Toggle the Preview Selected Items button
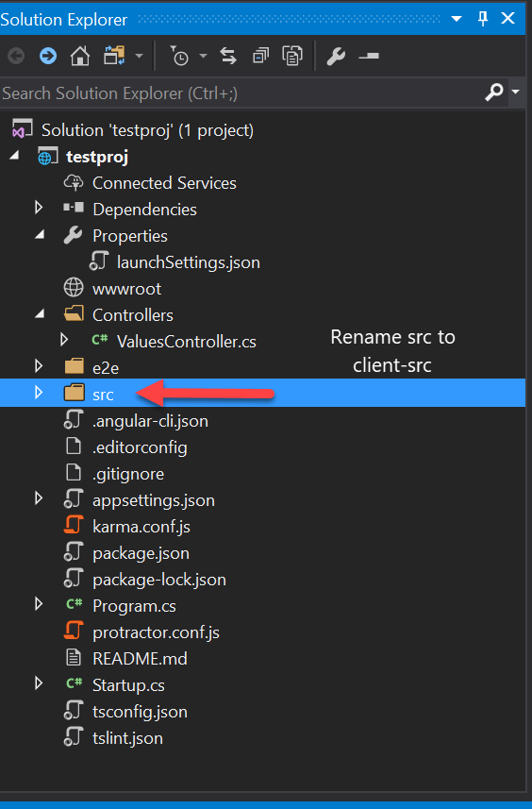 (x=369, y=56)
